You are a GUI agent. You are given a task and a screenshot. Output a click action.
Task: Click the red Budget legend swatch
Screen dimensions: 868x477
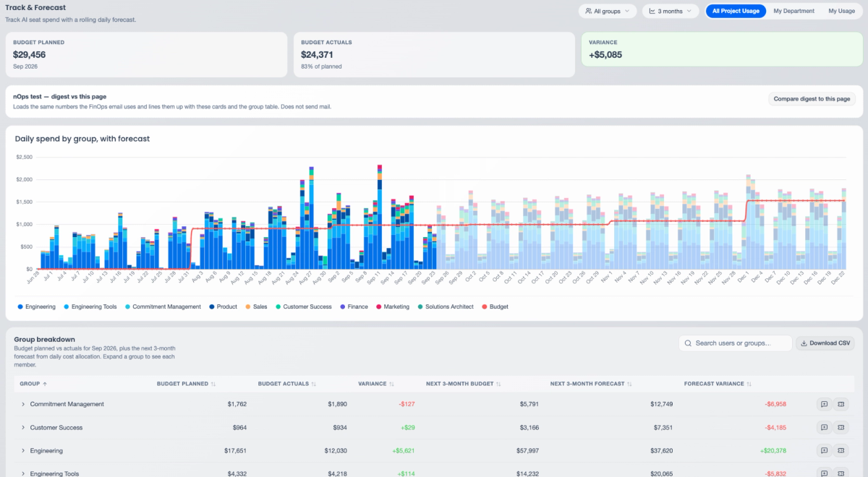pos(484,306)
